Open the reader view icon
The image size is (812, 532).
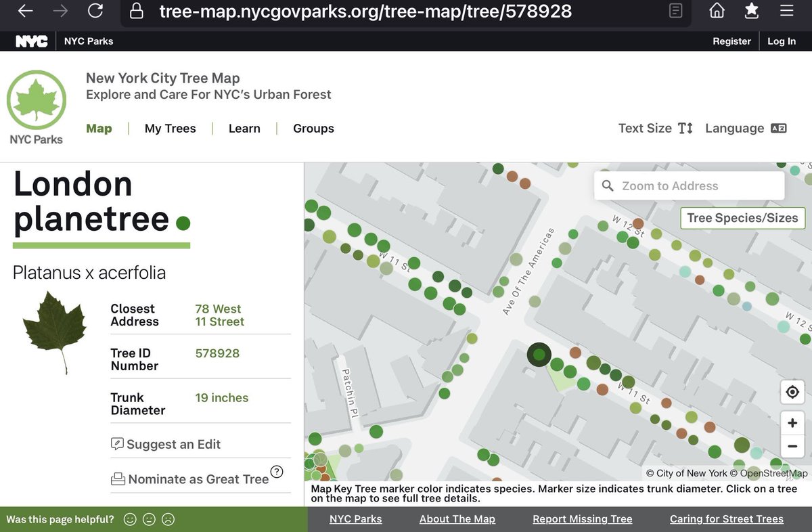675,11
